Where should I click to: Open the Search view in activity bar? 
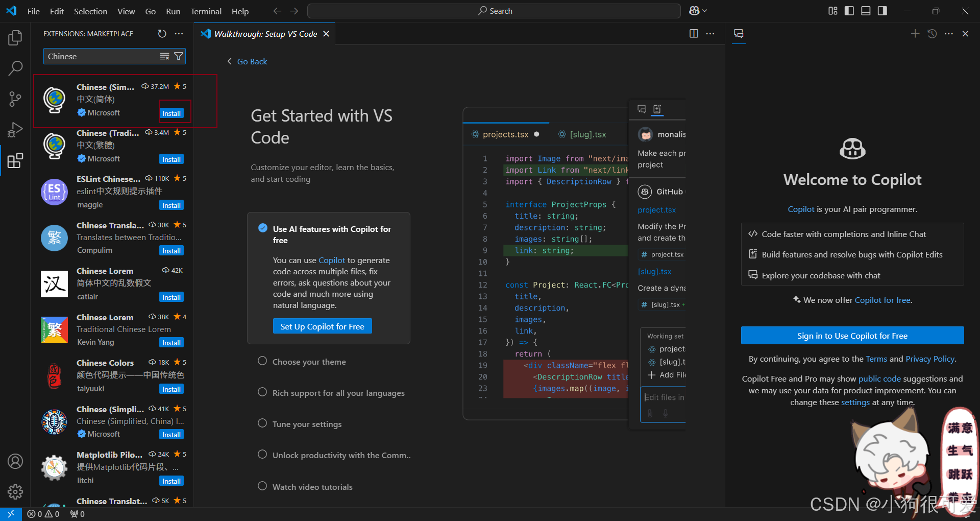15,68
